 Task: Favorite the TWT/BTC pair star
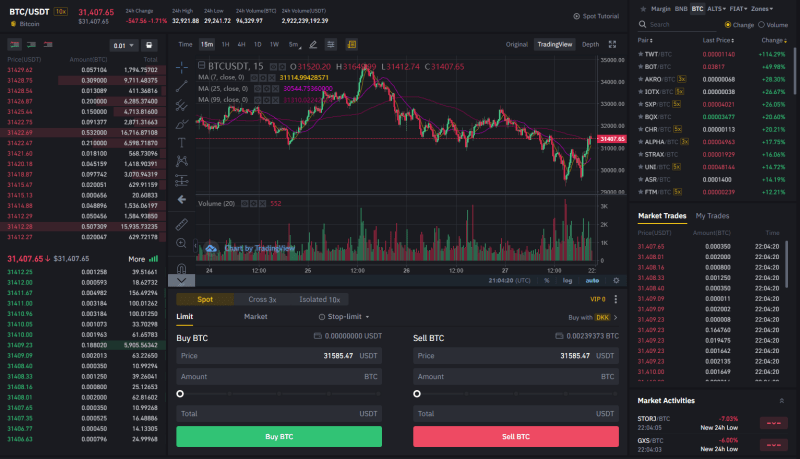coord(640,54)
